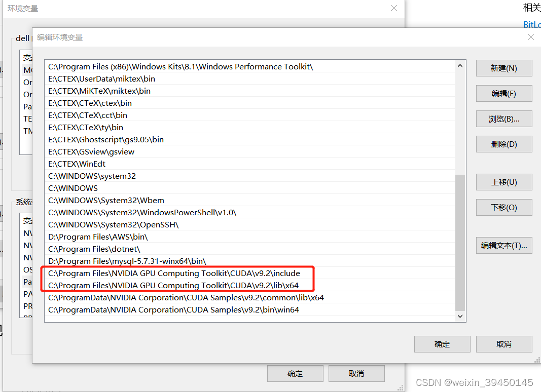Screen dimensions: 541x392
Task: Select E:\CTEX\CTeX\cct\bin entry
Action: click(250, 115)
